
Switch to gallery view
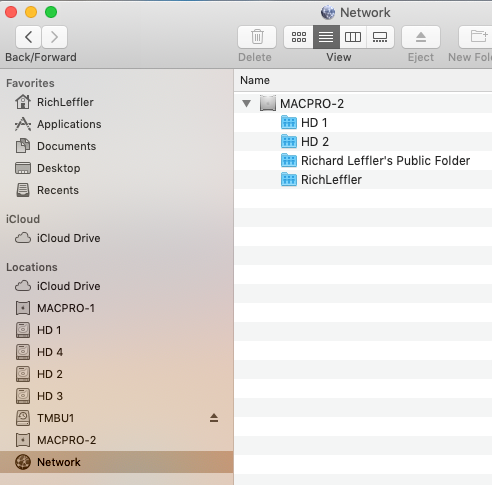[380, 37]
